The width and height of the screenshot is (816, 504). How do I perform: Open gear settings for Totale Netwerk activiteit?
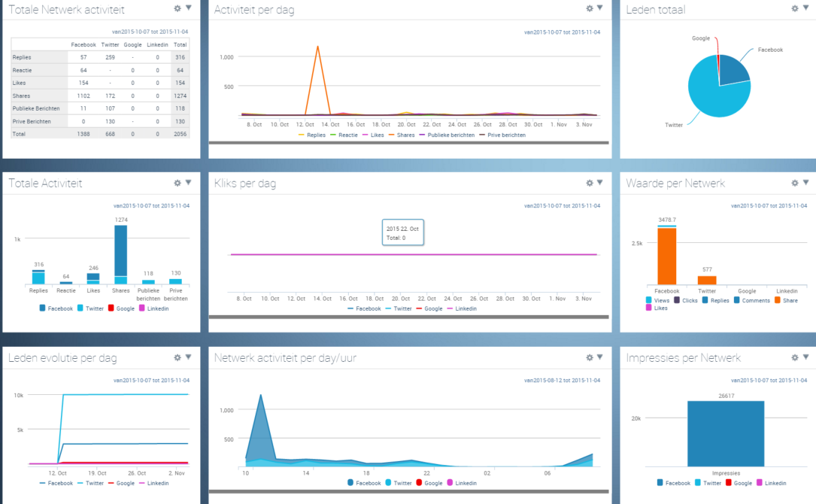177,8
